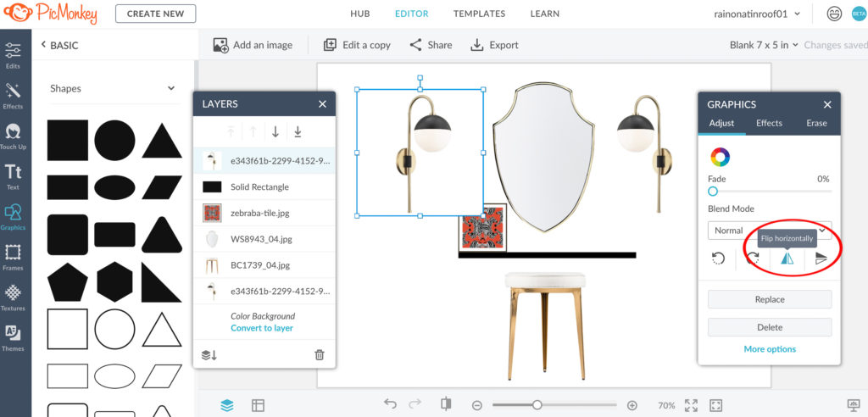868x417 pixels.
Task: Click the Flip horizontally icon
Action: (787, 259)
